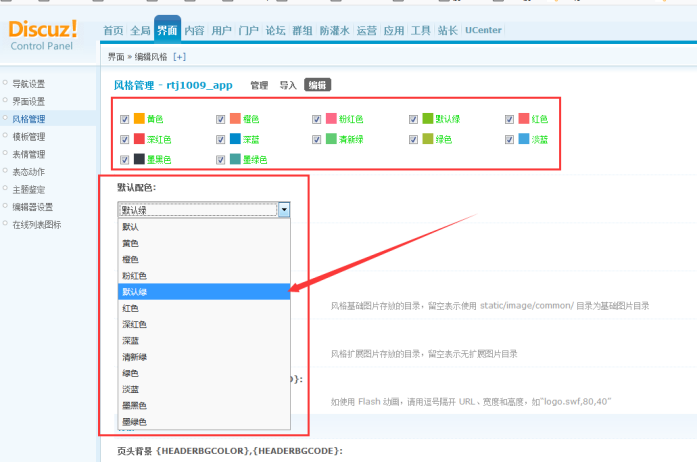Select 黄色 in the dropdown list

click(204, 243)
